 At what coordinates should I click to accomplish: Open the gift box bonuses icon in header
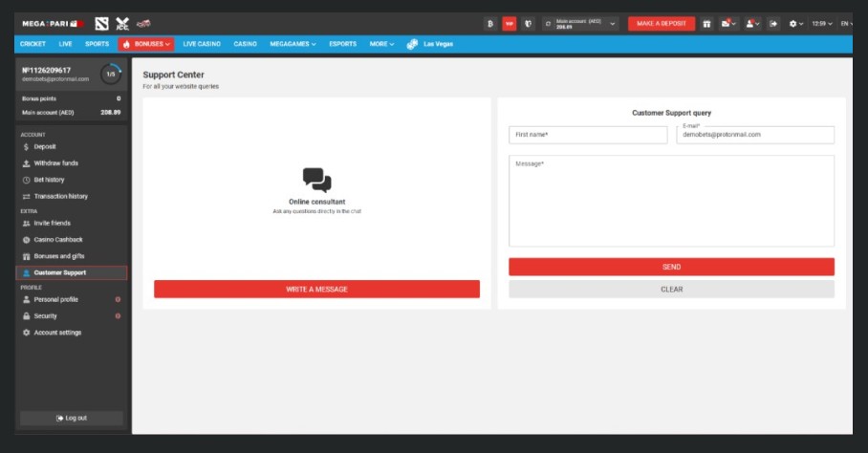coord(706,24)
